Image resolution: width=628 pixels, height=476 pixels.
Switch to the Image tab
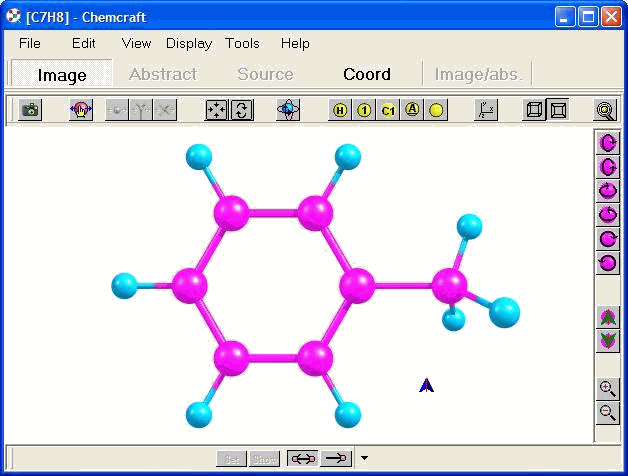[62, 75]
